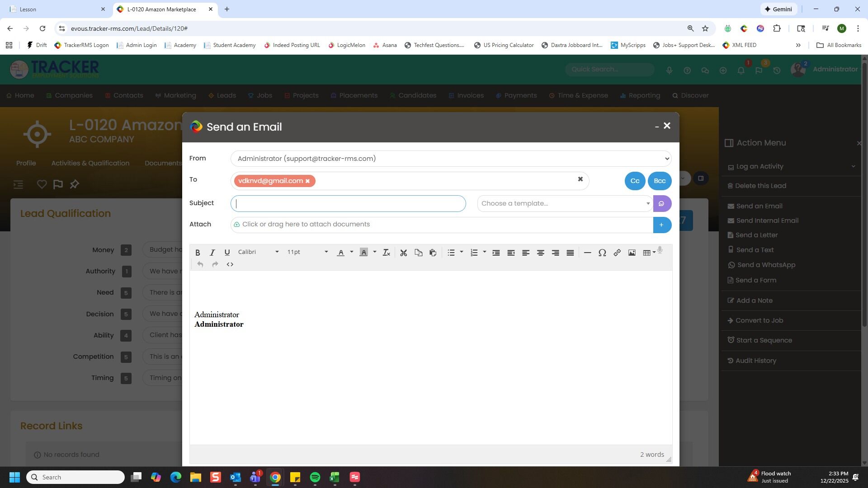Click the insert image icon
868x488 pixels.
[x=632, y=253]
